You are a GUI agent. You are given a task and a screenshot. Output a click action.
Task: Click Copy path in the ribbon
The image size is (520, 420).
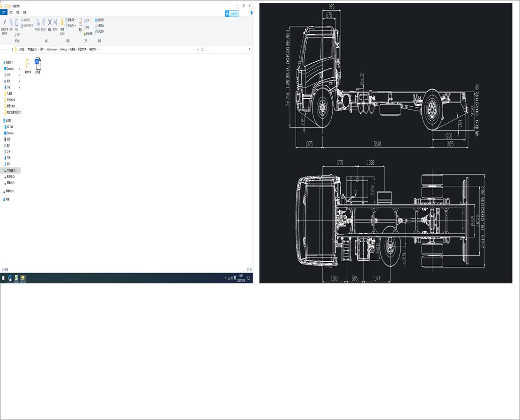pos(26,20)
